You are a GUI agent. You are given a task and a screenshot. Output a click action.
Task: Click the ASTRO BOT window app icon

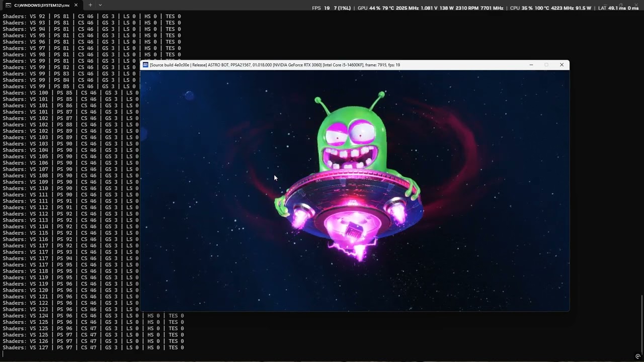pos(145,65)
